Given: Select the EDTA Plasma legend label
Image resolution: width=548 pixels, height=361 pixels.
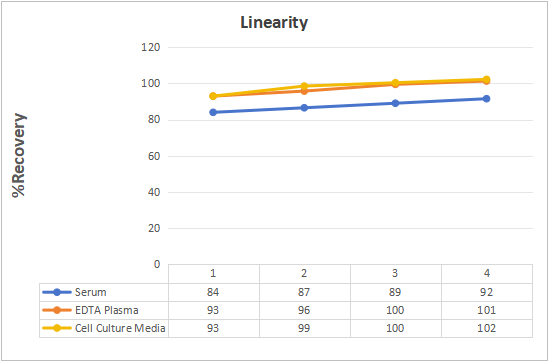Looking at the screenshot, I should pyautogui.click(x=107, y=310).
